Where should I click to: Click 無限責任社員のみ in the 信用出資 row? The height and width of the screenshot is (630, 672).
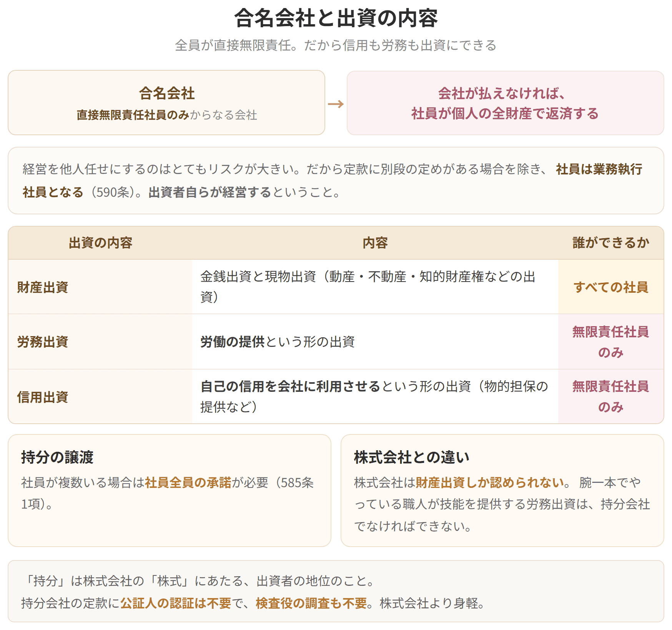(x=611, y=396)
